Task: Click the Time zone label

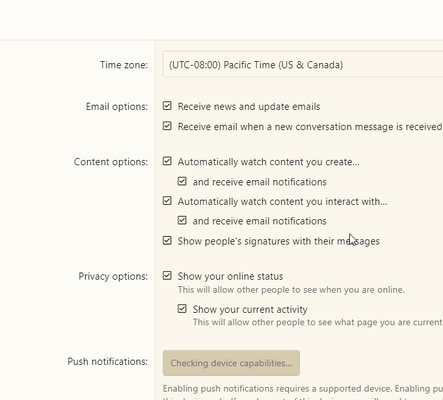Action: click(x=124, y=65)
